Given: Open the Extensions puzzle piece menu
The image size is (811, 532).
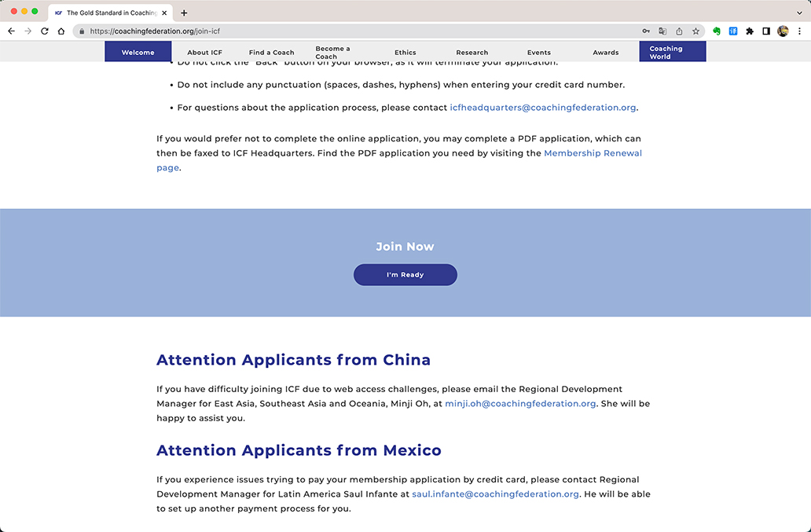Looking at the screenshot, I should coord(750,31).
